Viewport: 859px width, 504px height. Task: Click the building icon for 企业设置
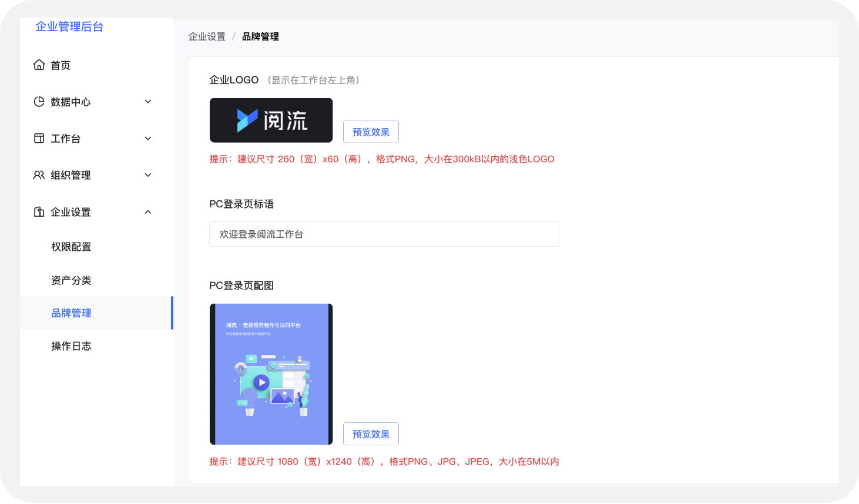coord(39,211)
